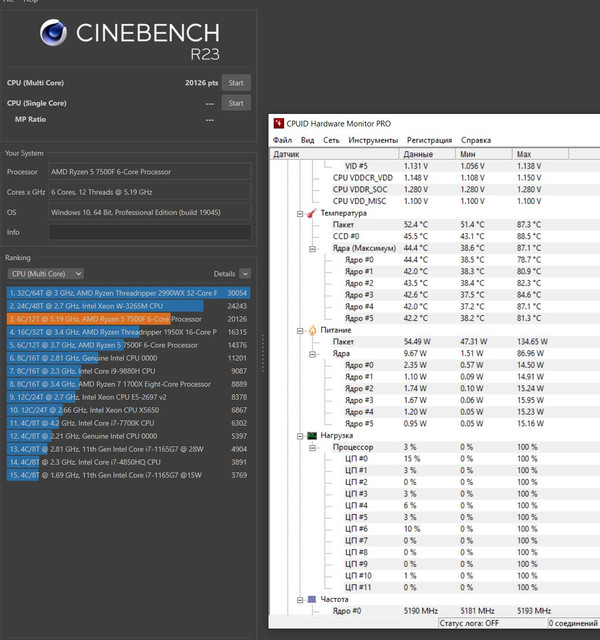Select the Ядро #0 frequency row at 5190 MHz
600x640 pixels.
pyautogui.click(x=435, y=611)
